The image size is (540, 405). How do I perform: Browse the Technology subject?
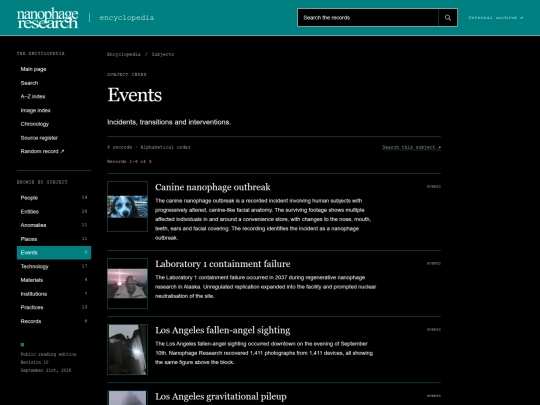54,266
